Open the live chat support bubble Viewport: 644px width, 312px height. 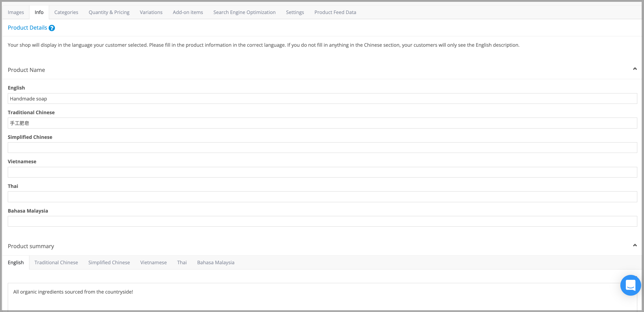(x=630, y=285)
